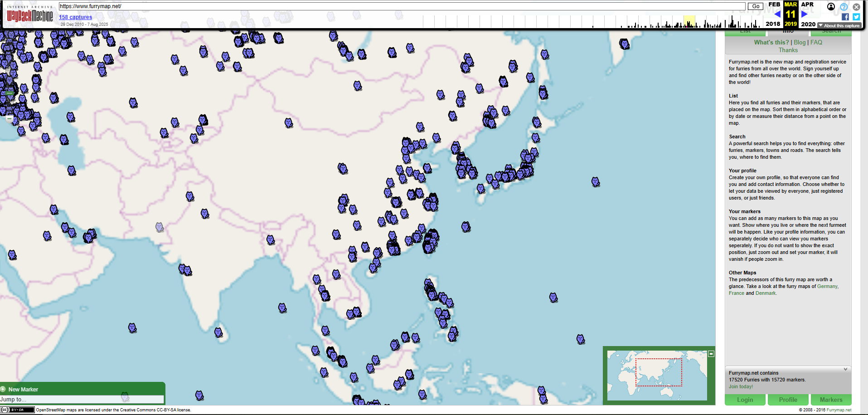Minimize the overview map
This screenshot has width=868, height=415.
tap(711, 354)
